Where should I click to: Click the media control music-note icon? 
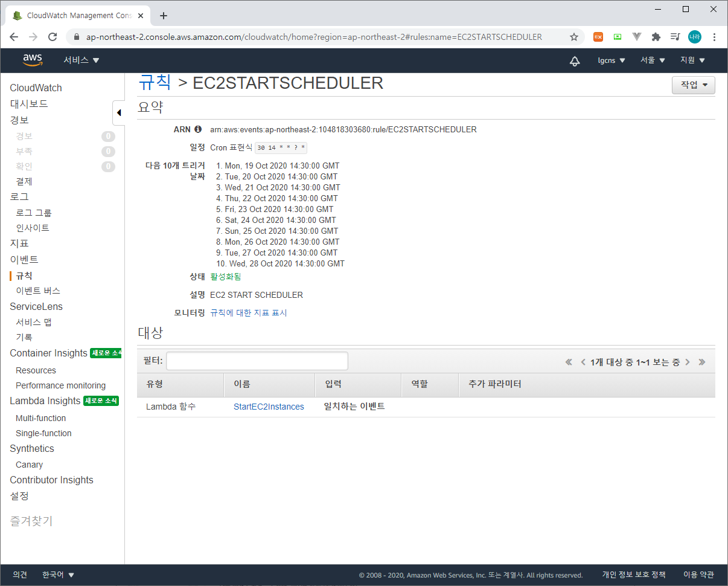675,37
